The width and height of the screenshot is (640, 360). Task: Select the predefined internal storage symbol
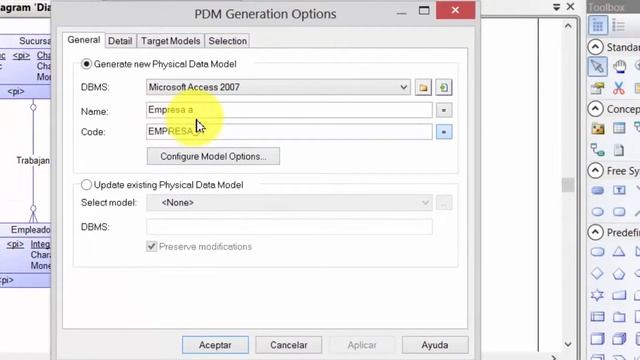pyautogui.click(x=598, y=316)
